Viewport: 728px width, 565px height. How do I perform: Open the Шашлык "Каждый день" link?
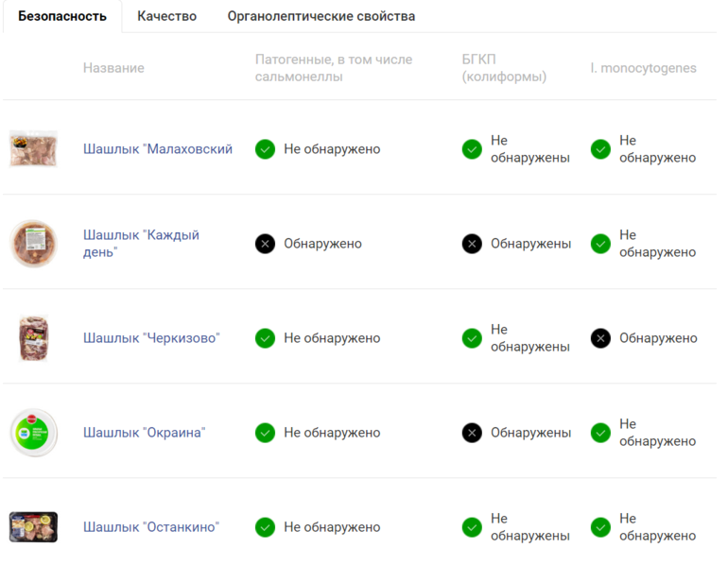141,244
